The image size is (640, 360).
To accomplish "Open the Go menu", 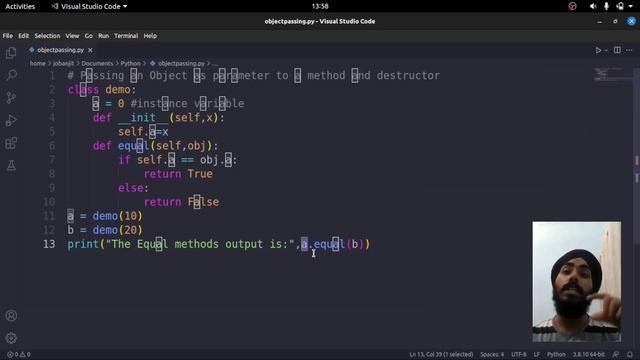I will tap(89, 36).
